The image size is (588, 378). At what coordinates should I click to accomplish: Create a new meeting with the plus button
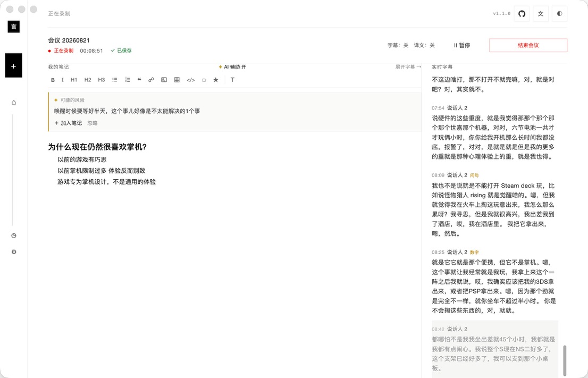point(13,65)
